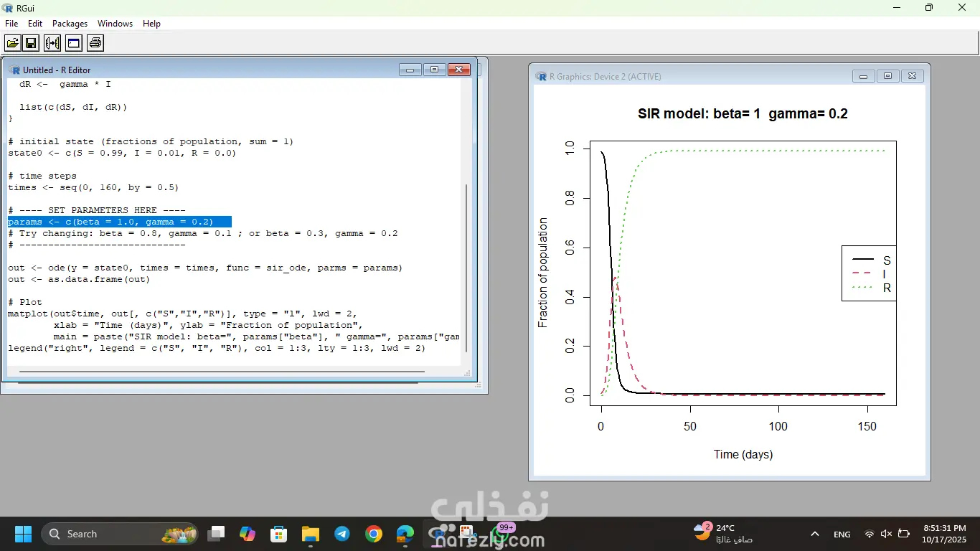The image size is (980, 551).
Task: Open the File menu
Action: point(11,24)
